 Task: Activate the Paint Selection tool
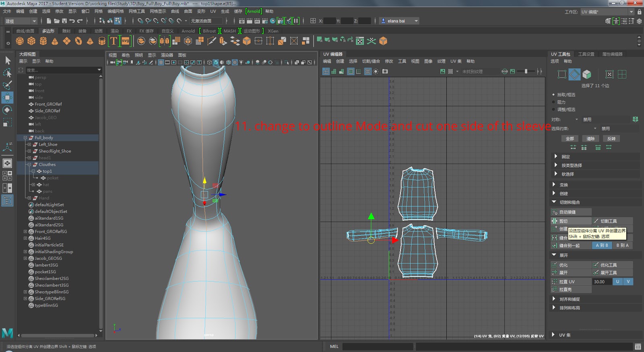[x=7, y=85]
